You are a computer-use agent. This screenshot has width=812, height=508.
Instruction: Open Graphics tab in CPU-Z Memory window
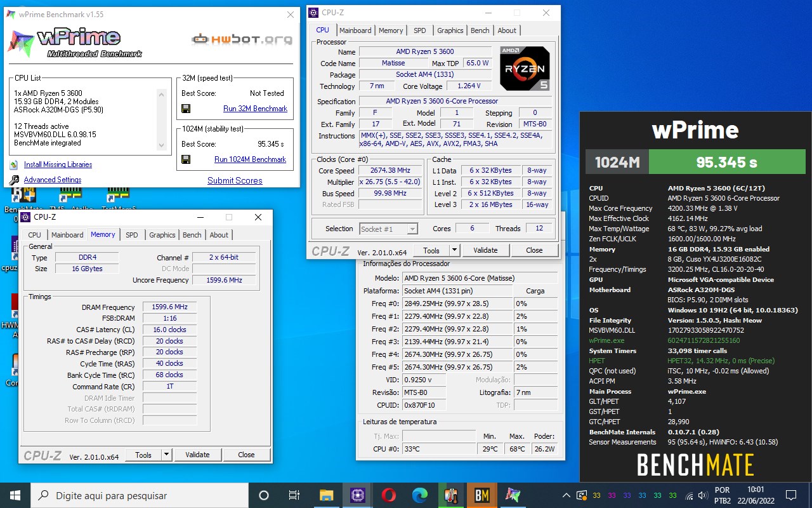pos(162,235)
